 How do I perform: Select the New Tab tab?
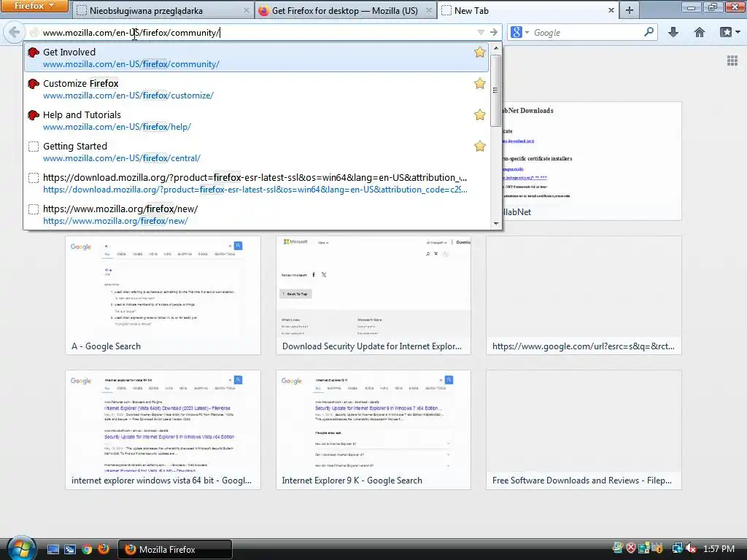[x=527, y=10]
